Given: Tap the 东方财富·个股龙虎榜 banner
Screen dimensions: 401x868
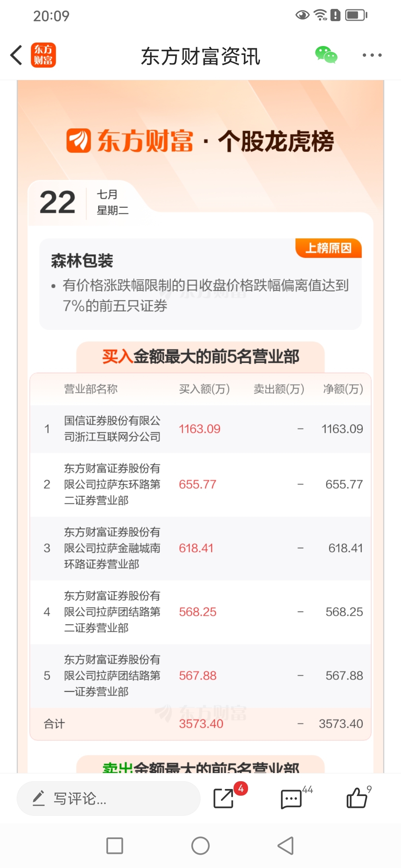Looking at the screenshot, I should point(200,141).
